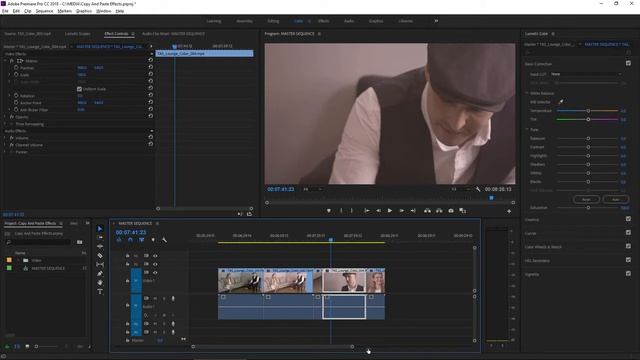Toggle the Vignette section checkbox
The image size is (640, 360).
[628, 273]
